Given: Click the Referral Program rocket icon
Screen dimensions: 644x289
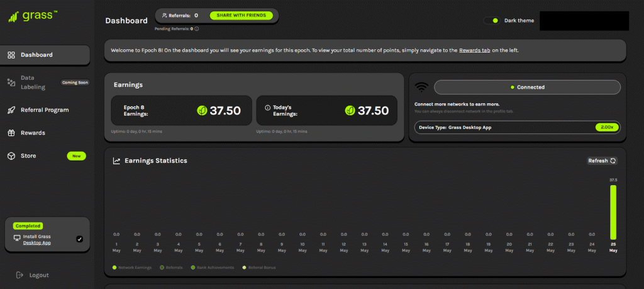Looking at the screenshot, I should coord(11,110).
